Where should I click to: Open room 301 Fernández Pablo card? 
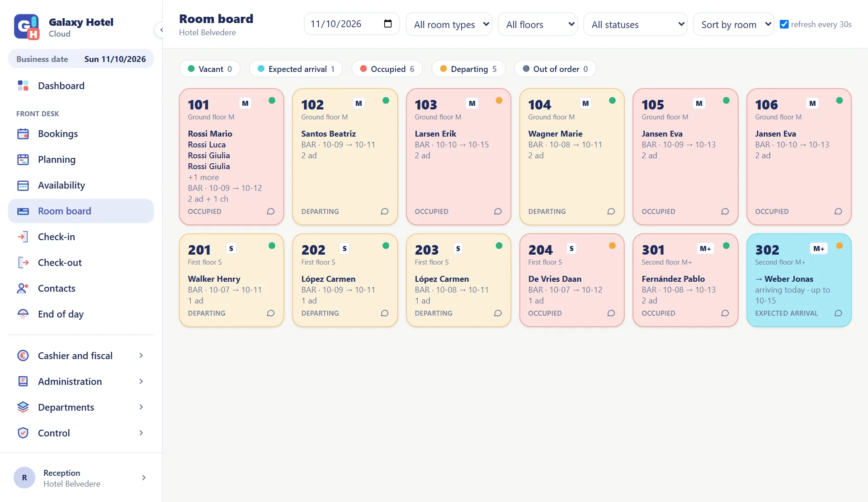685,280
